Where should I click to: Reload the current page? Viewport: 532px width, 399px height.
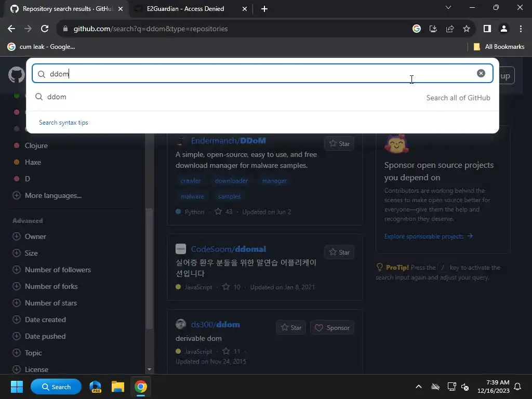(x=45, y=29)
